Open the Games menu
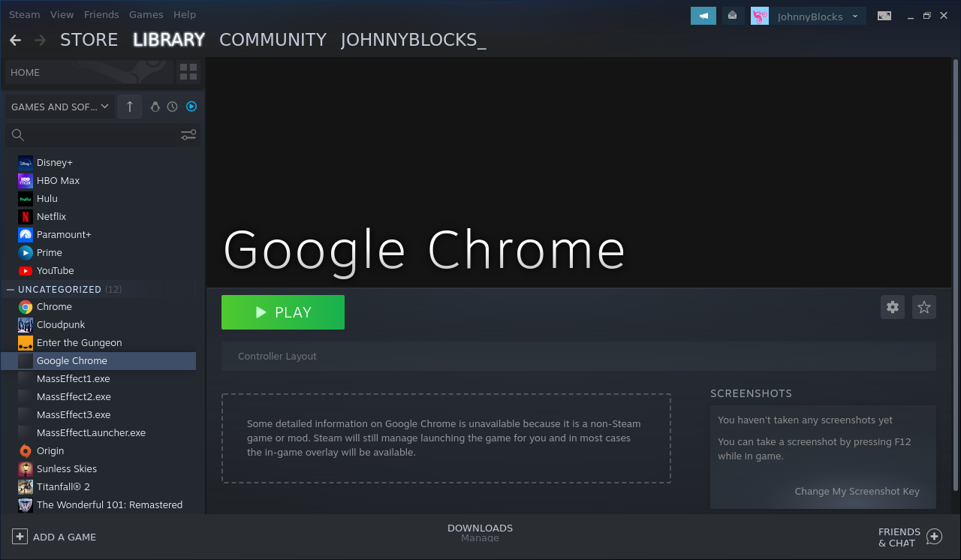961x560 pixels. coord(146,14)
